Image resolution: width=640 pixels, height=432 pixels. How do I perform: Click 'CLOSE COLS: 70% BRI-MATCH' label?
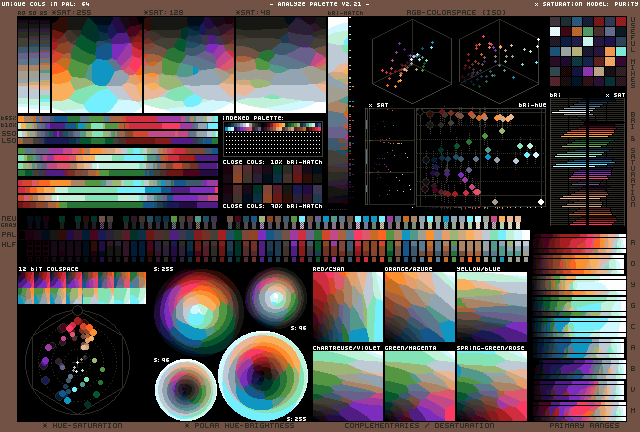tap(273, 206)
